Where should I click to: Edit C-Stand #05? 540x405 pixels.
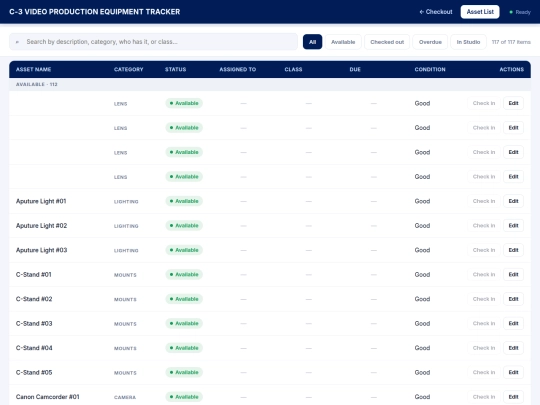513,372
